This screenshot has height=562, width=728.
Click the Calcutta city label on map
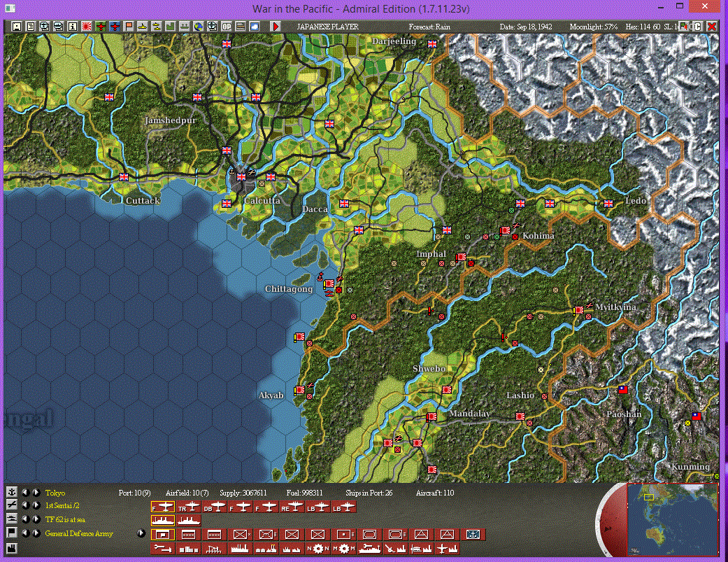point(262,201)
